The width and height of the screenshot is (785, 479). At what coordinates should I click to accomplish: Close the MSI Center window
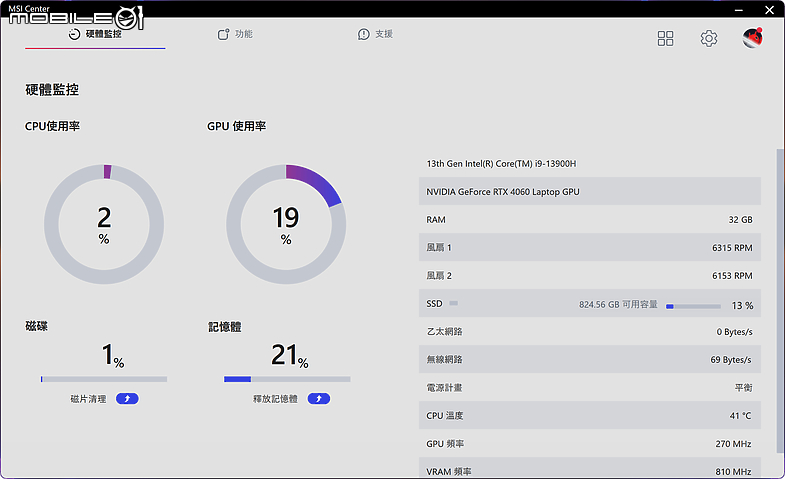[x=769, y=10]
